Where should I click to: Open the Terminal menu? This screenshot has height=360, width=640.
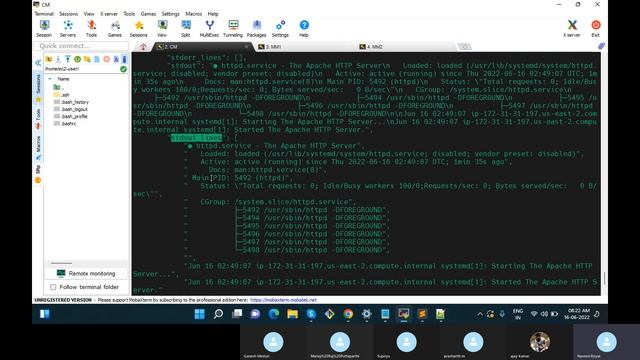[44, 14]
